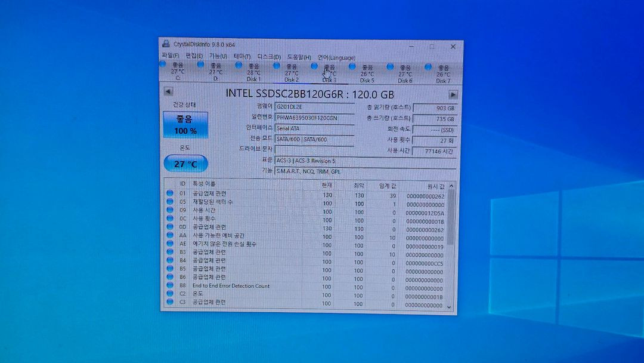The height and width of the screenshot is (363, 644).
Task: Click raw value 000000012D5A
Action: (425, 213)
